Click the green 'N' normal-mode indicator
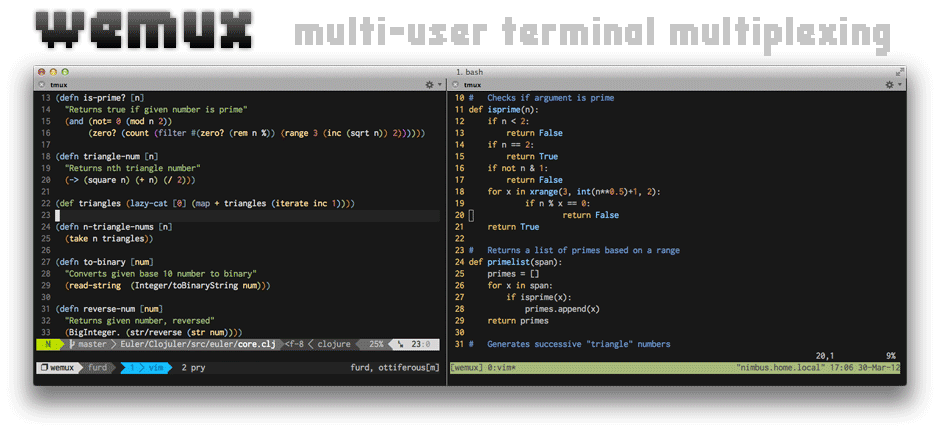This screenshot has width=940, height=432. [x=49, y=345]
